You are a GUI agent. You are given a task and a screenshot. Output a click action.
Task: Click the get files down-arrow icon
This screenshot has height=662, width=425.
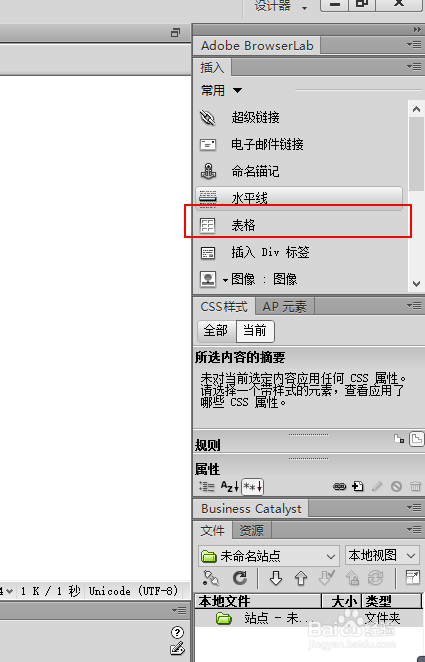pos(276,578)
